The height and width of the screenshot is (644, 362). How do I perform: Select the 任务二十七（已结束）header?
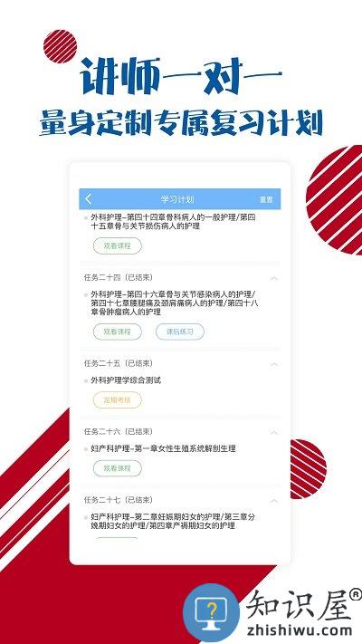(x=119, y=500)
